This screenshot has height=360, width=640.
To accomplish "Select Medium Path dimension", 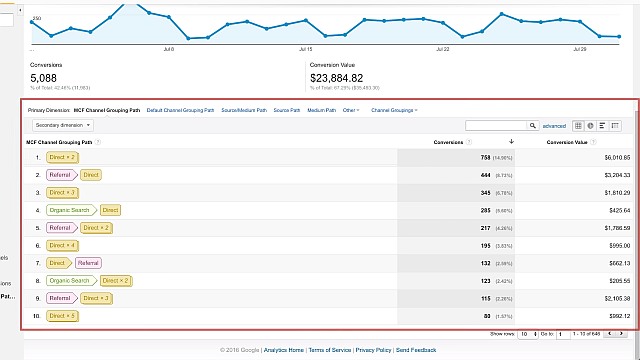I will (x=322, y=110).
